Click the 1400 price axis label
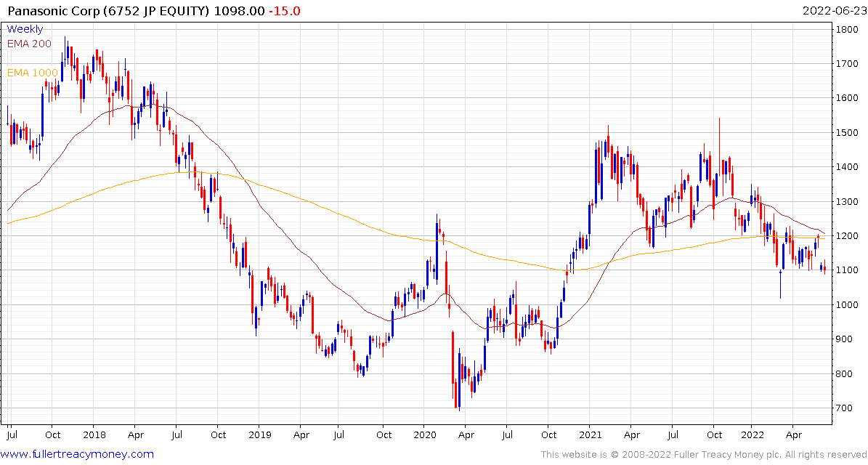The height and width of the screenshot is (465, 868). [848, 166]
